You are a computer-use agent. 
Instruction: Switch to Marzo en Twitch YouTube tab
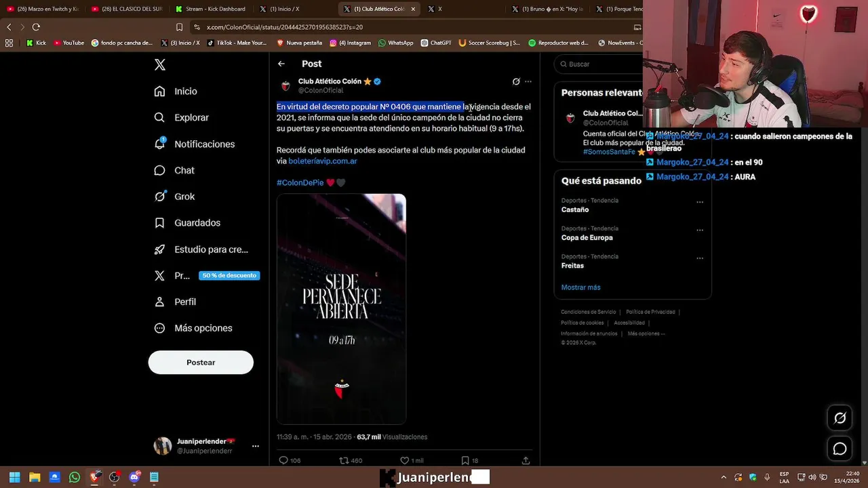point(42,9)
